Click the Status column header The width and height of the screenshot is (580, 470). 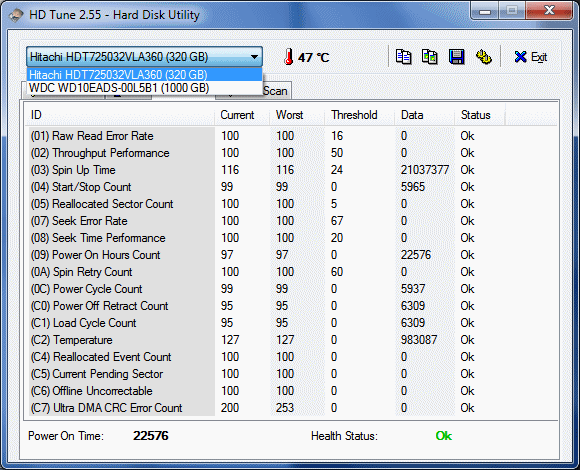(x=480, y=115)
